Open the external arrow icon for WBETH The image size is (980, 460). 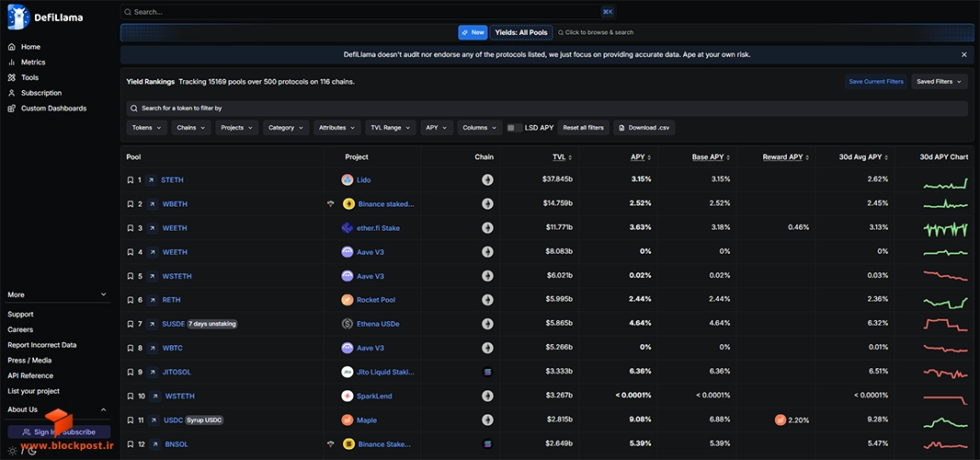[x=152, y=204]
